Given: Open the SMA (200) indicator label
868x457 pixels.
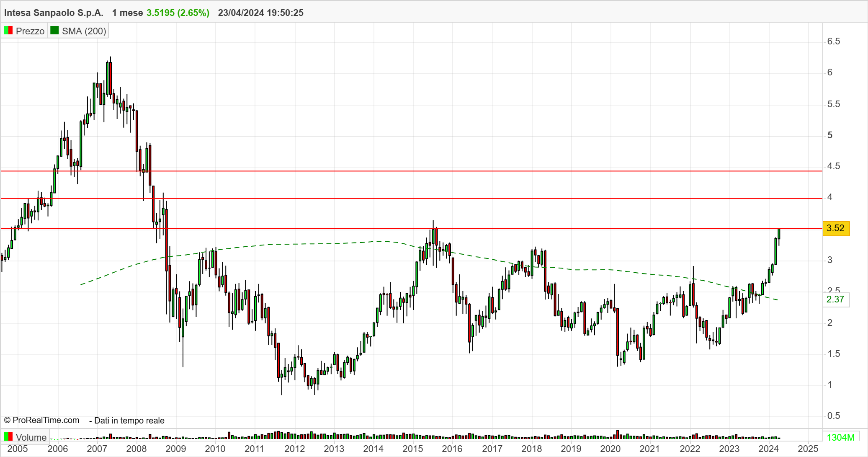Looking at the screenshot, I should pos(84,31).
